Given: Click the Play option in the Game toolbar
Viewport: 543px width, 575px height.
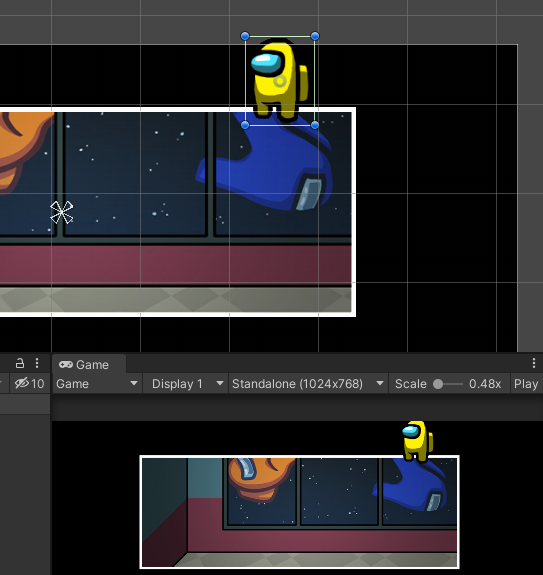Looking at the screenshot, I should (x=526, y=384).
